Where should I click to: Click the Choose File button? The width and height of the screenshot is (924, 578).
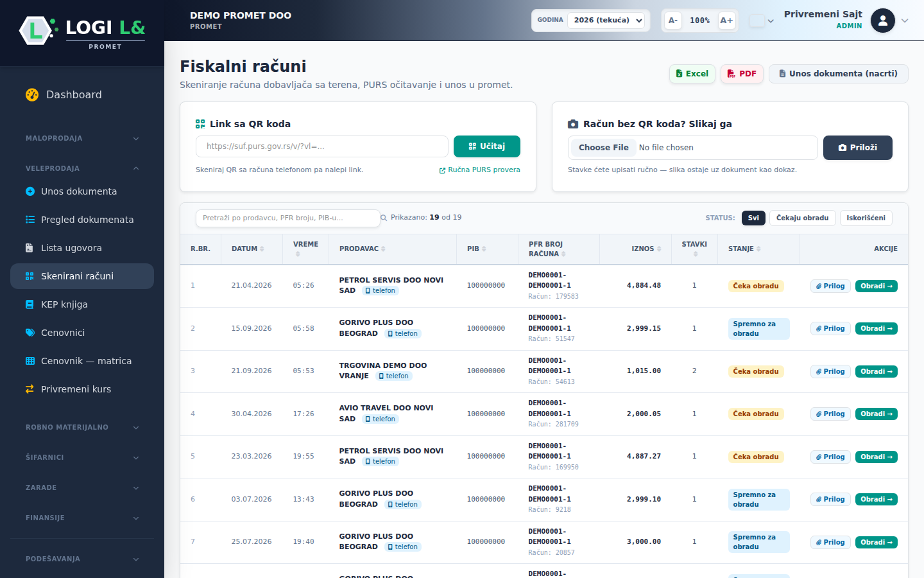[603, 148]
